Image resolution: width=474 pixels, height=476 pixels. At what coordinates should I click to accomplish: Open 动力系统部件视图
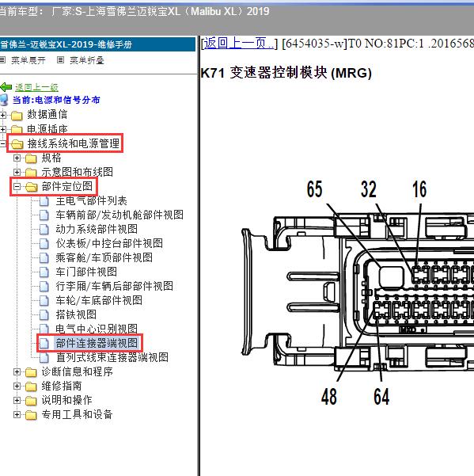(x=97, y=229)
